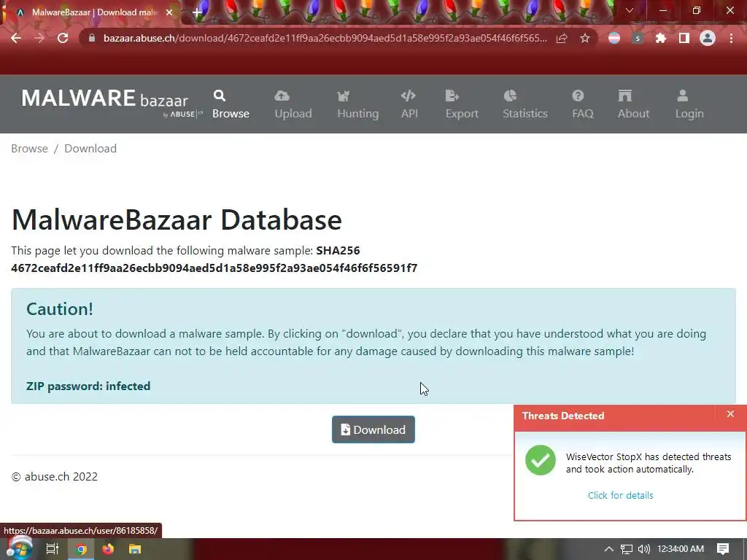Open the Extensions puzzle icon

[x=660, y=38]
